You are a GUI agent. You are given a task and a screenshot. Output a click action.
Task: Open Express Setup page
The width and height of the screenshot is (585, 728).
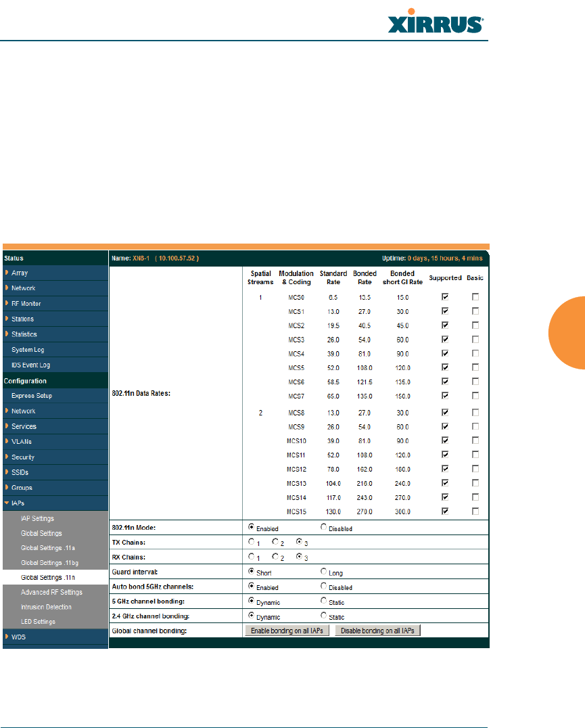32,396
